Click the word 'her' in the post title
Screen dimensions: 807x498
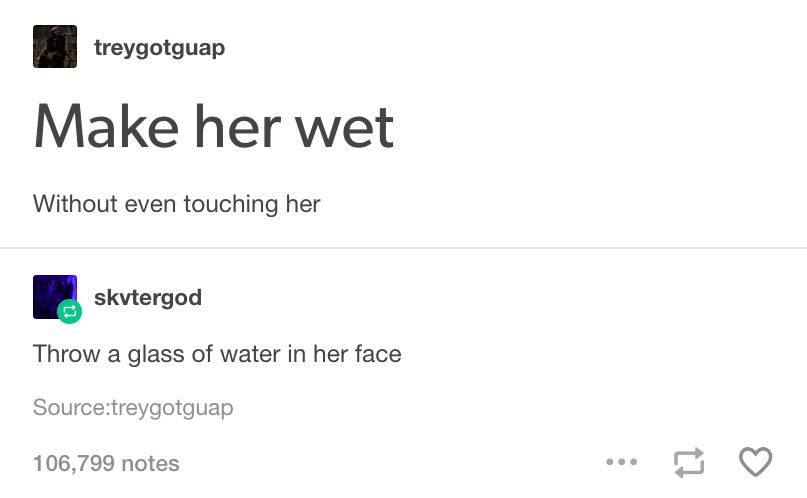[x=237, y=127]
